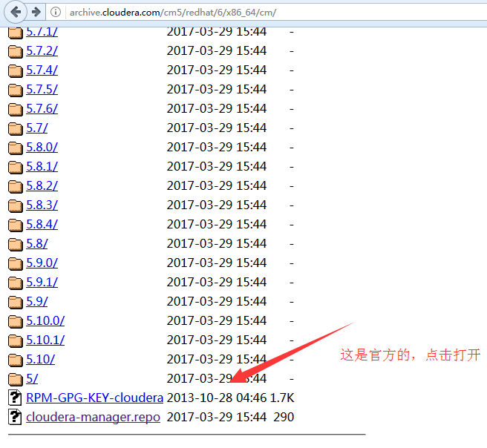Click the modified date in the 5.8.0/ row
This screenshot has width=487, height=448.
coord(217,147)
